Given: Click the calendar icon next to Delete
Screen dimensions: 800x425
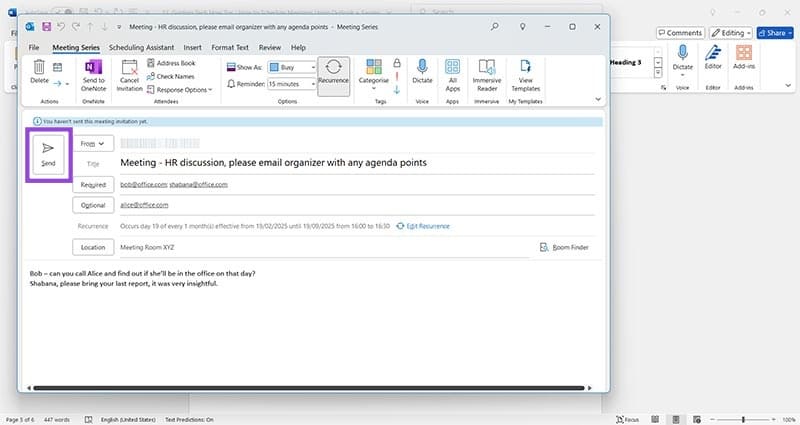Looking at the screenshot, I should tap(58, 67).
